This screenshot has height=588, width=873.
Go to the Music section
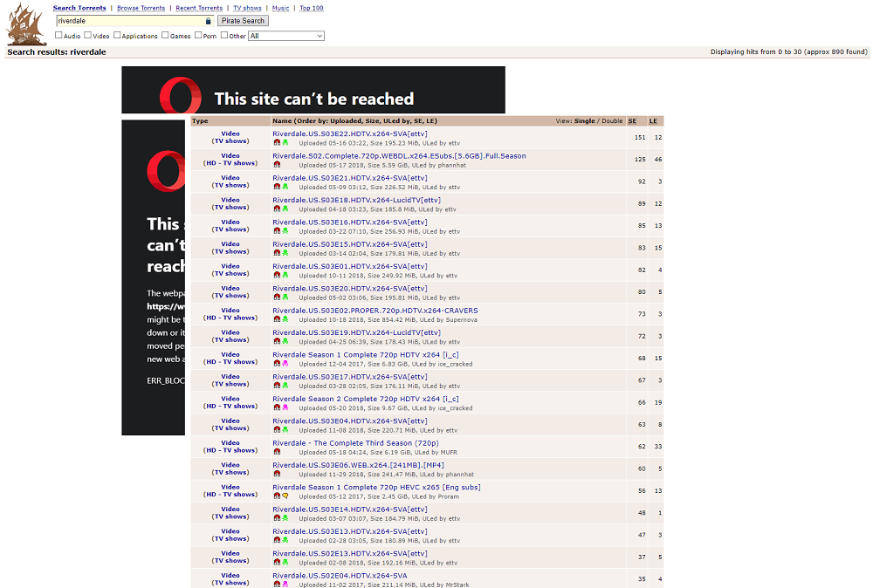coord(280,8)
